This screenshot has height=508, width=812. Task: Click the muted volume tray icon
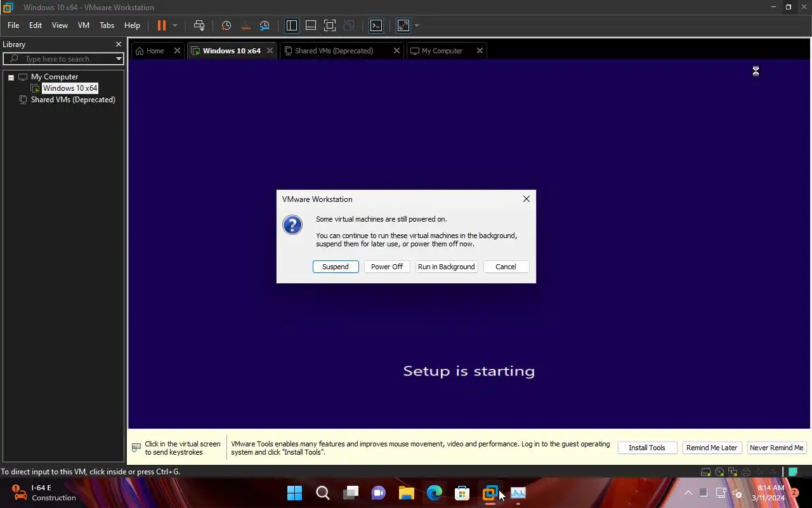click(737, 493)
